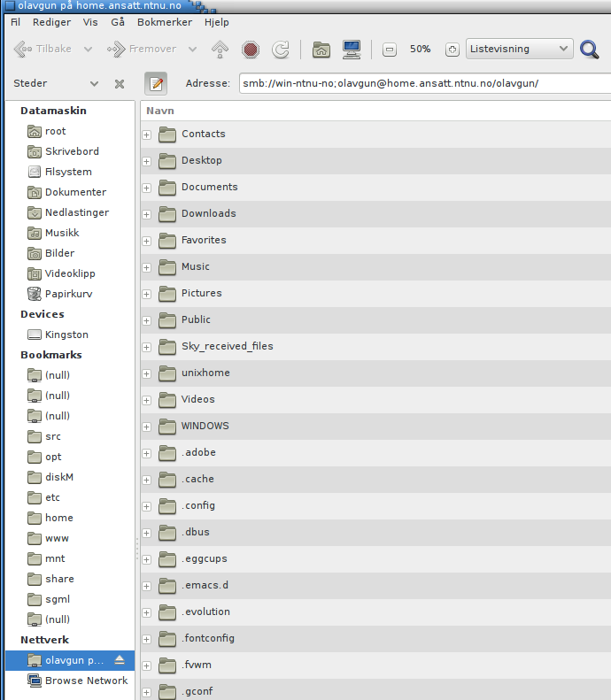Click the Tilbake back arrow icon
611x700 pixels.
(23, 49)
